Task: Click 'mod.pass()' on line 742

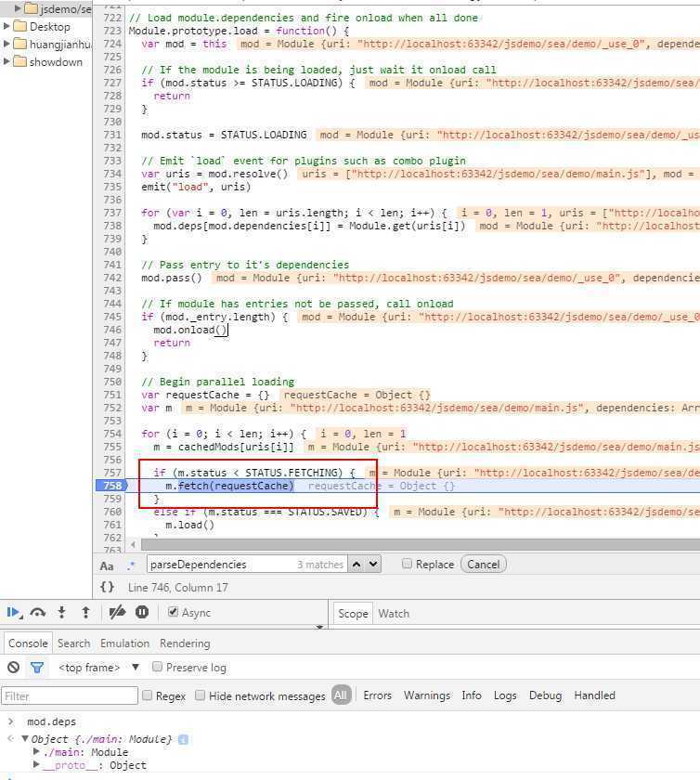Action: pos(171,278)
